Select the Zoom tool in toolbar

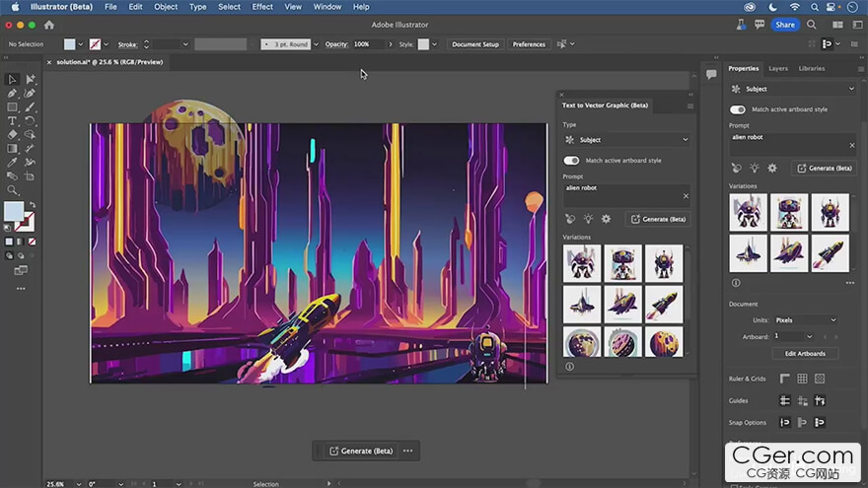12,190
